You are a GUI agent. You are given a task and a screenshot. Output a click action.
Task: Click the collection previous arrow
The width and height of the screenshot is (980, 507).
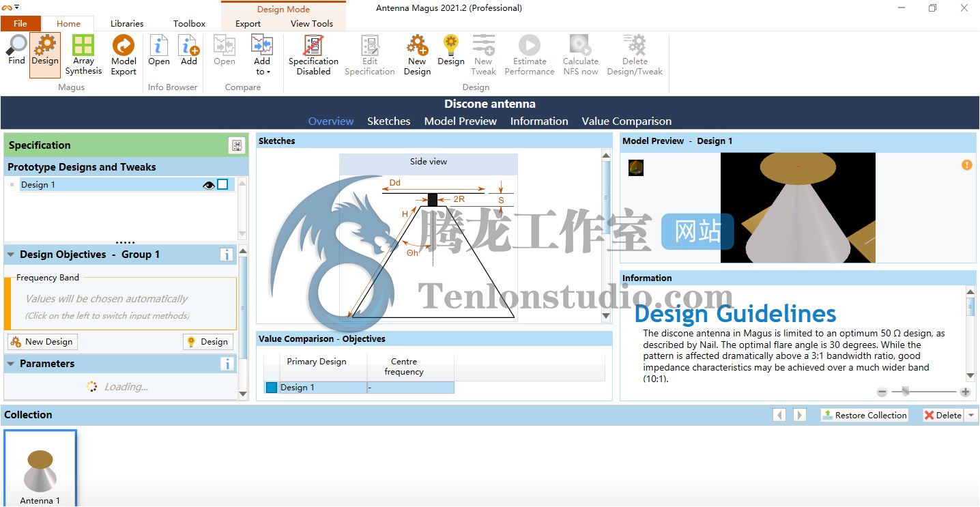point(779,415)
